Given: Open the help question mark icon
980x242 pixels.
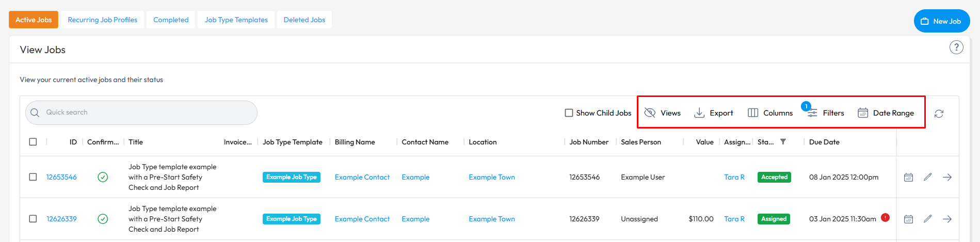Looking at the screenshot, I should (956, 47).
